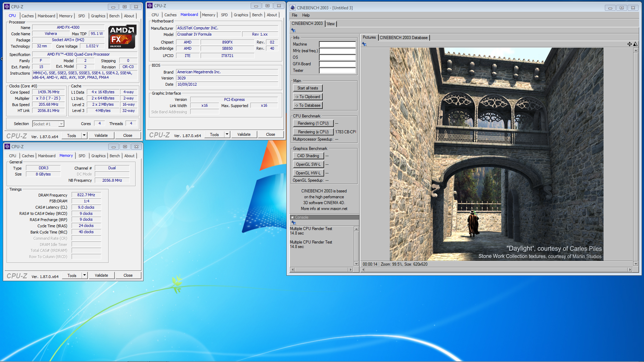Select the zoom triangle picture tool
The width and height of the screenshot is (644, 362).
(x=635, y=44)
